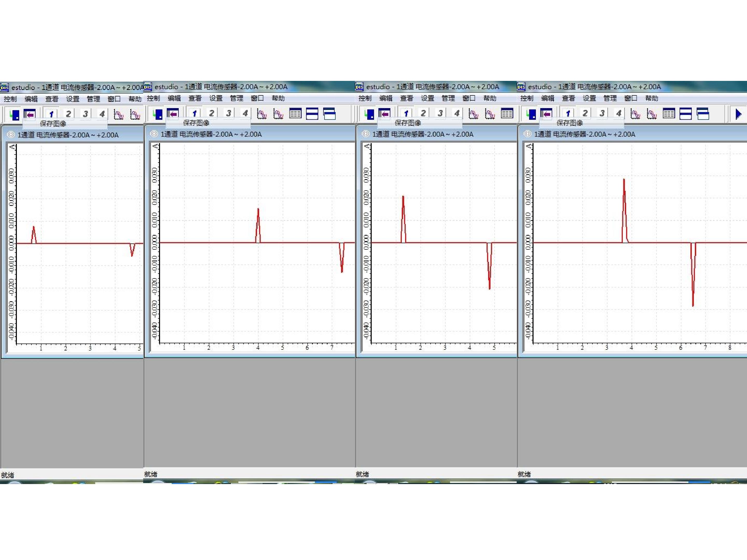Image resolution: width=747 pixels, height=560 pixels.
Task: Click horizontal split-window icon in second window toolbar
Action: coord(312,113)
